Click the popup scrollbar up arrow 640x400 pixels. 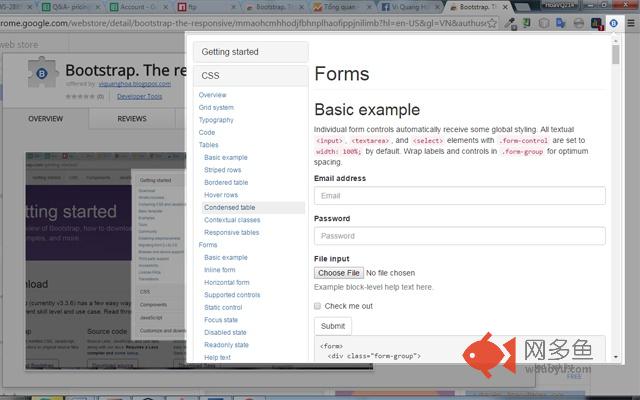pyautogui.click(x=616, y=40)
